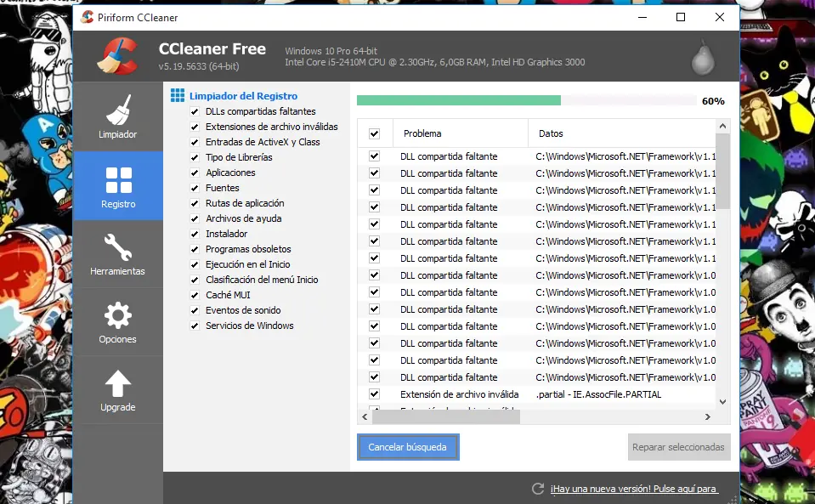Uncheck Entradas de ActiveX y Class
815x504 pixels.
click(195, 142)
